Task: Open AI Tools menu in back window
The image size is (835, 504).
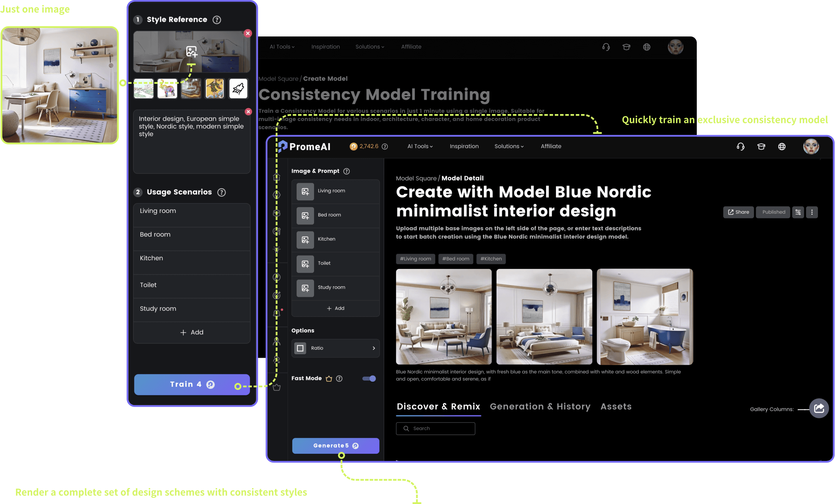Action: click(282, 47)
